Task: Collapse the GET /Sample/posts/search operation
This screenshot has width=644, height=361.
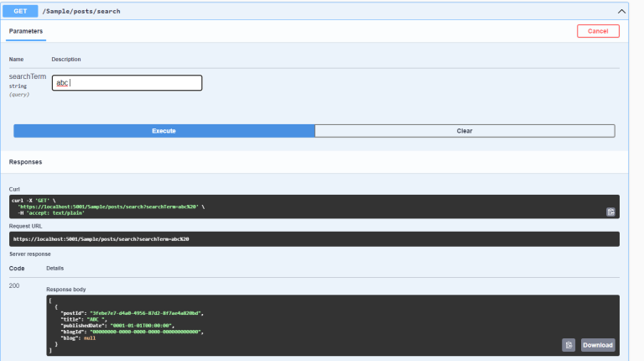Action: 621,12
